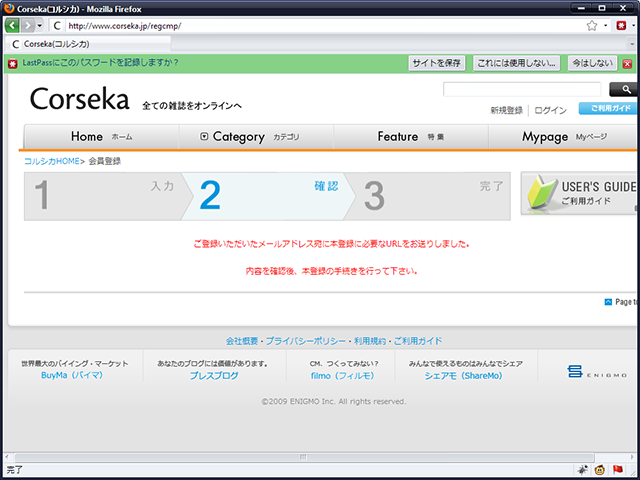Screen dimensions: 640x480
Task: Open the Mypage Myページ menu
Action: (x=564, y=137)
